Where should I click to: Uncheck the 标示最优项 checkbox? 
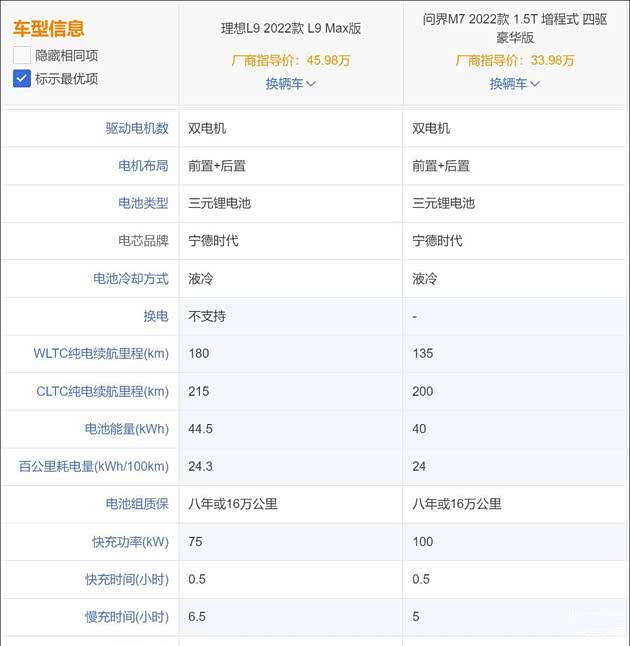click(x=22, y=78)
